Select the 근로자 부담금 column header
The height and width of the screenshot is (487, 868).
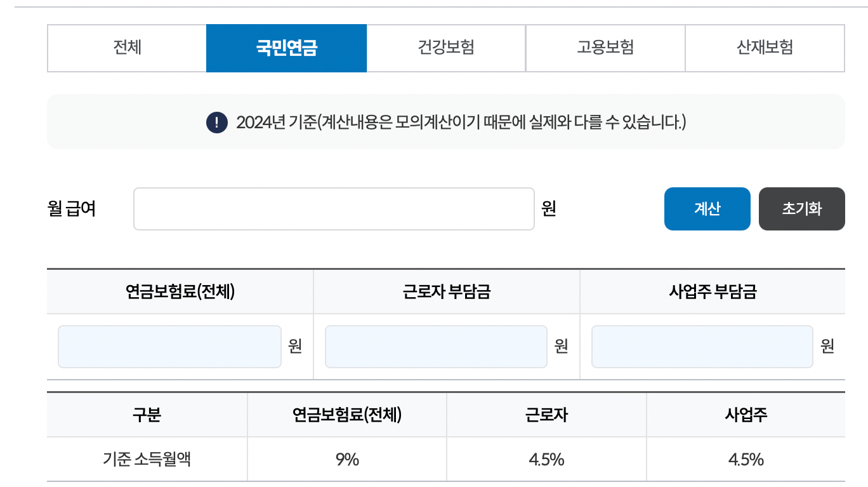[446, 291]
